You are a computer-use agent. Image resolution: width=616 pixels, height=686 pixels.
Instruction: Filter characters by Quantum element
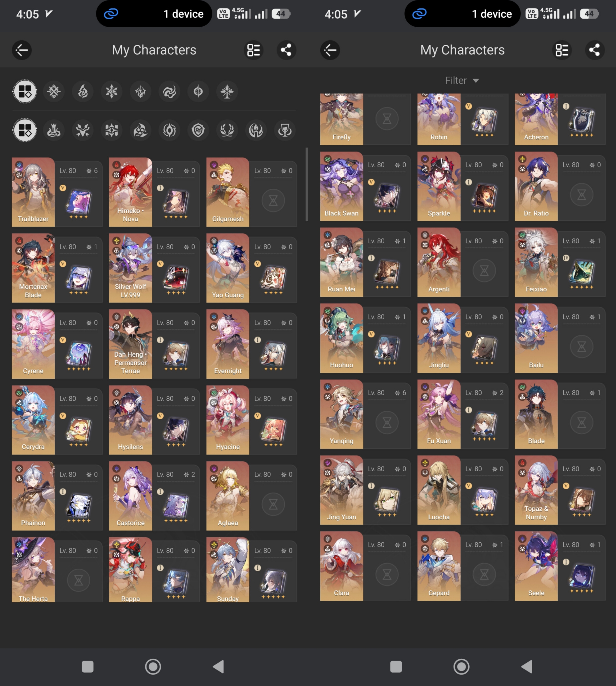198,91
